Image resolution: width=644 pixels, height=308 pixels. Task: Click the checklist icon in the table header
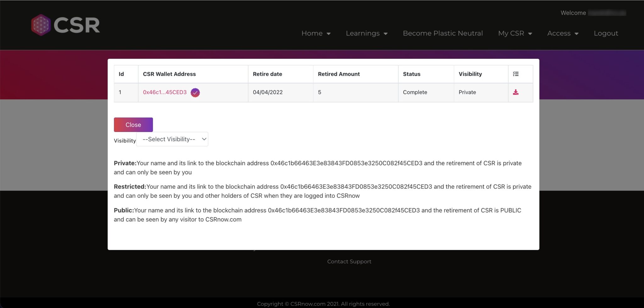click(515, 74)
